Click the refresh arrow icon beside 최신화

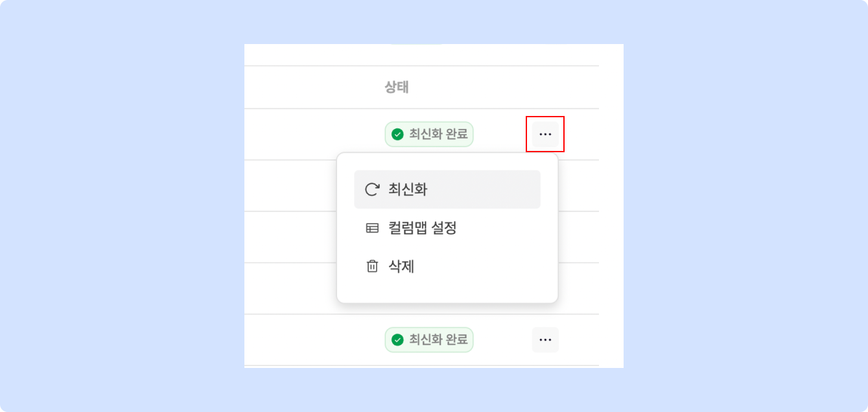[372, 189]
